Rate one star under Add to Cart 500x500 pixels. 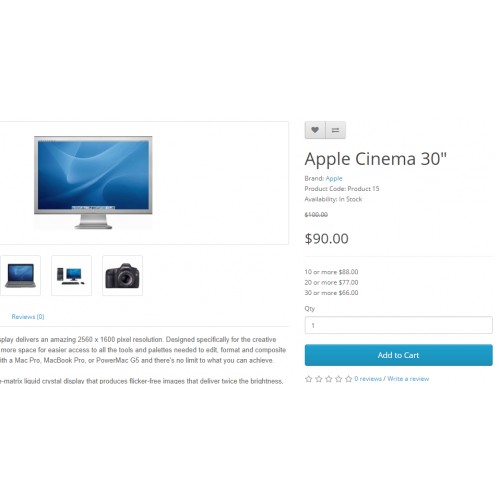[309, 379]
